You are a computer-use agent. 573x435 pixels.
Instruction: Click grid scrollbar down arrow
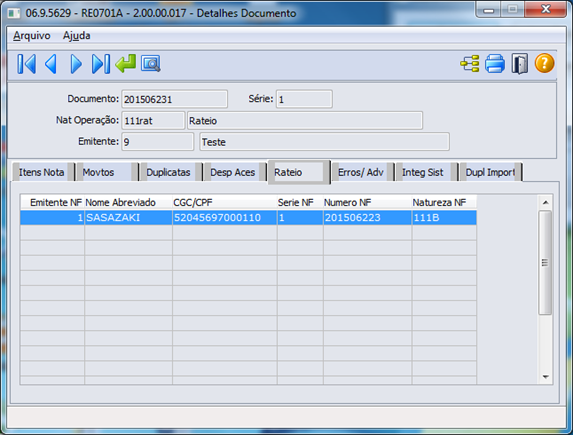click(545, 377)
